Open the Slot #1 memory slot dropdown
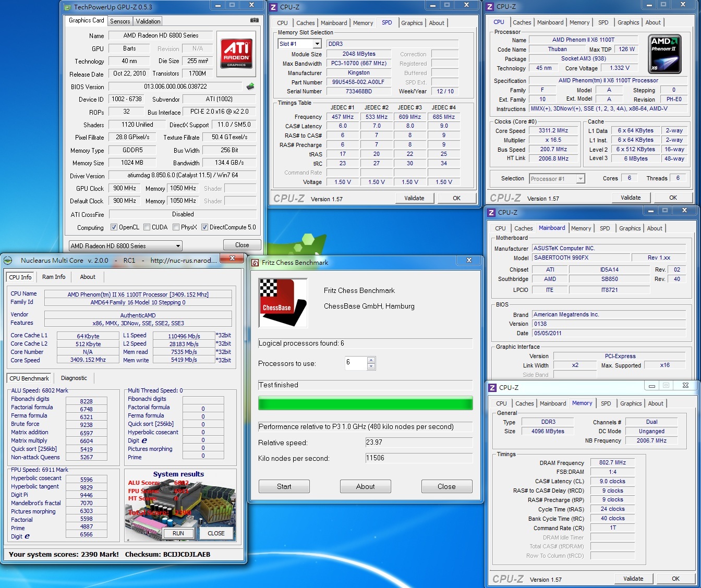This screenshot has height=588, width=701. point(317,44)
